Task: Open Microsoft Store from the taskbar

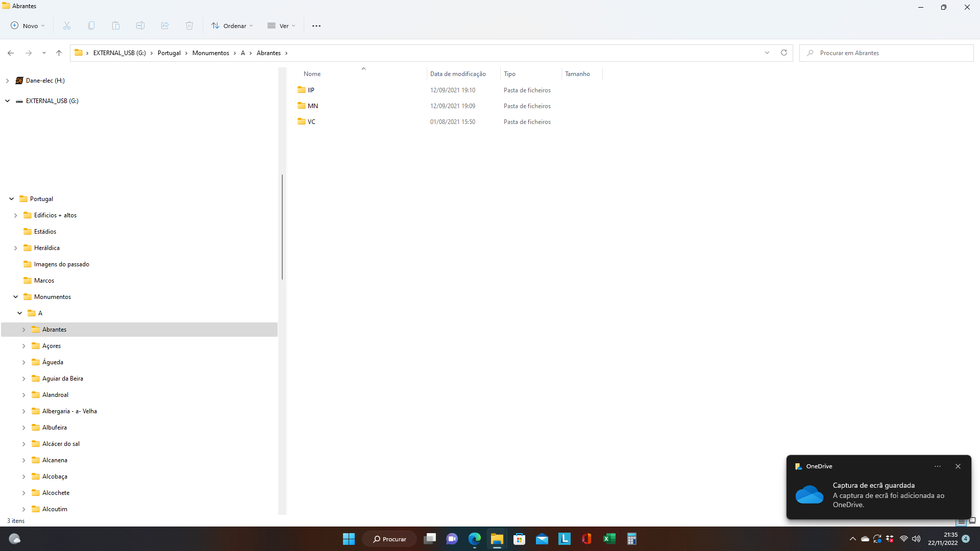Action: (x=520, y=539)
